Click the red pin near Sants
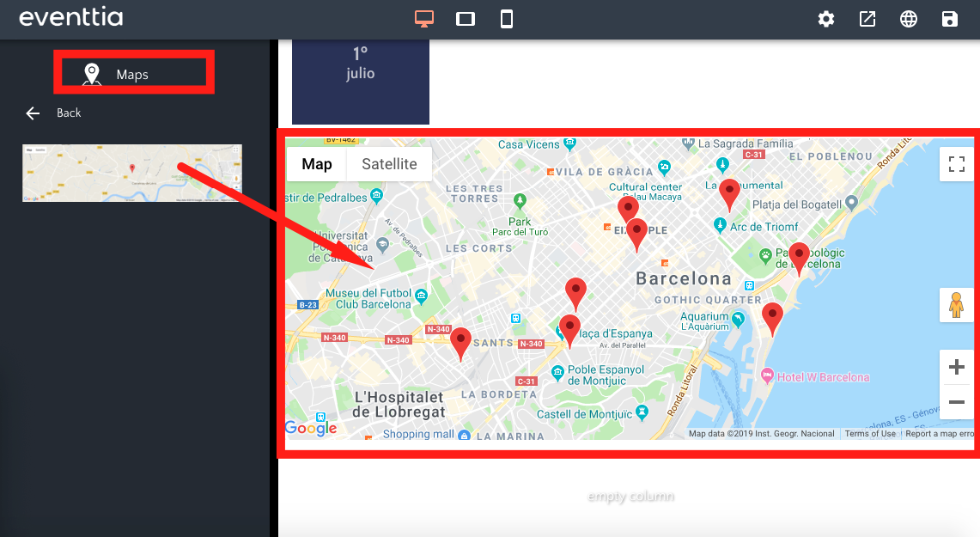Image resolution: width=980 pixels, height=537 pixels. click(x=461, y=342)
